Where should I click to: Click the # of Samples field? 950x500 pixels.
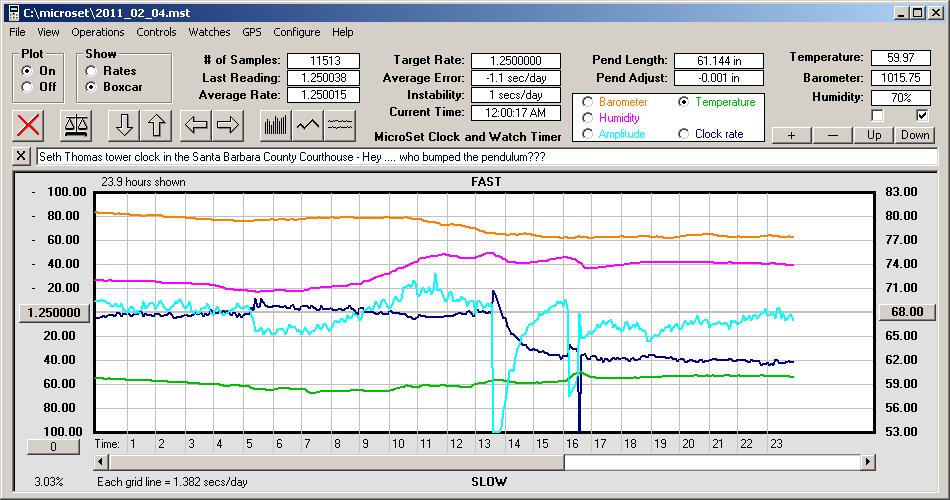(x=324, y=61)
